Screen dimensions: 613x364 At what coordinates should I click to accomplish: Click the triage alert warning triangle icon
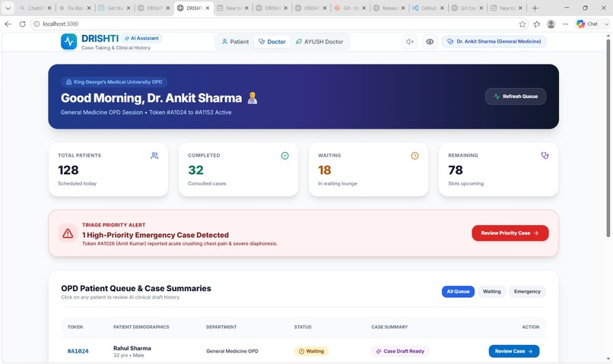[68, 233]
